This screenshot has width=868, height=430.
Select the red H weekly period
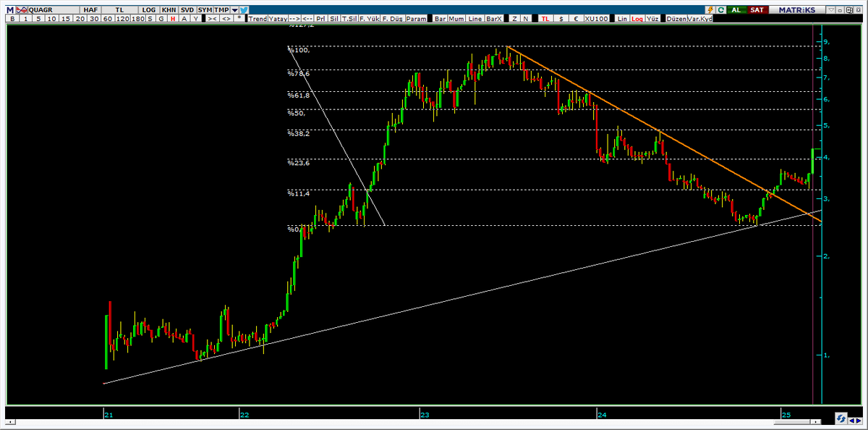tap(173, 19)
